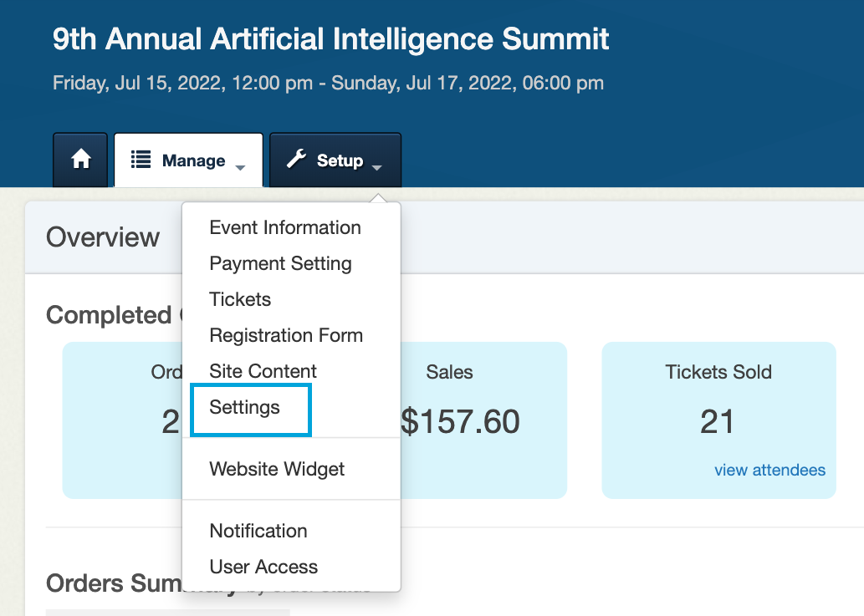Open Site Content menu item

(x=263, y=371)
